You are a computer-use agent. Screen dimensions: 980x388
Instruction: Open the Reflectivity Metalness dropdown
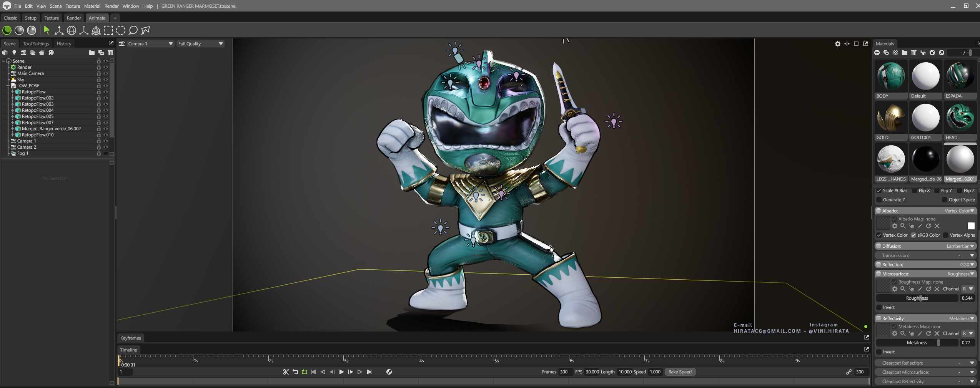[961, 318]
